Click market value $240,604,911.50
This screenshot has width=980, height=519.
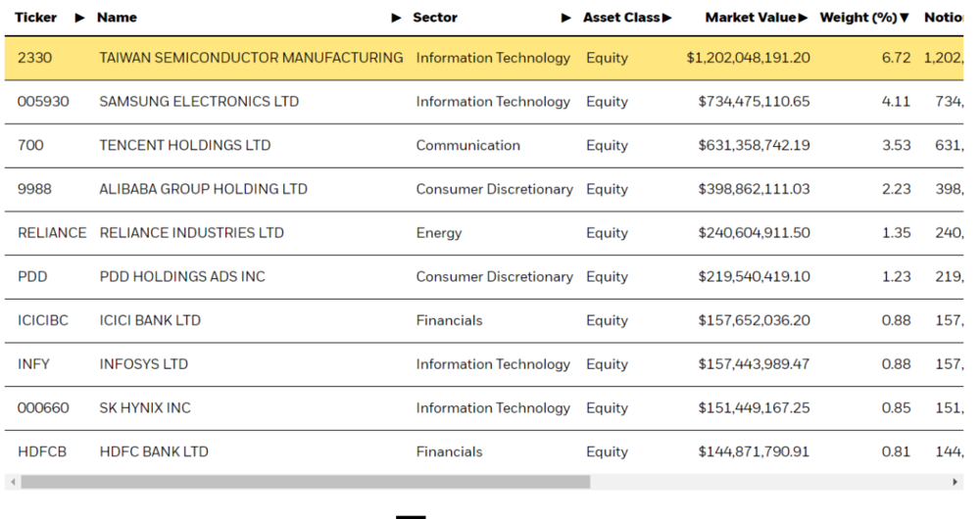coord(754,232)
